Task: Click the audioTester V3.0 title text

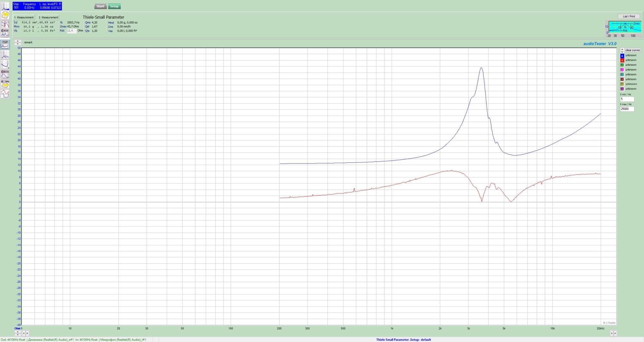Action: pos(600,44)
